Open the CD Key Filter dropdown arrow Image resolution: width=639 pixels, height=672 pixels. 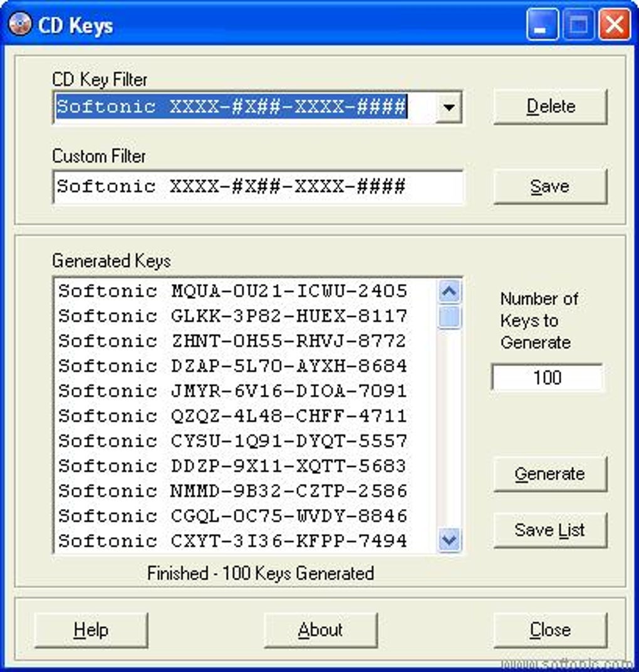449,107
